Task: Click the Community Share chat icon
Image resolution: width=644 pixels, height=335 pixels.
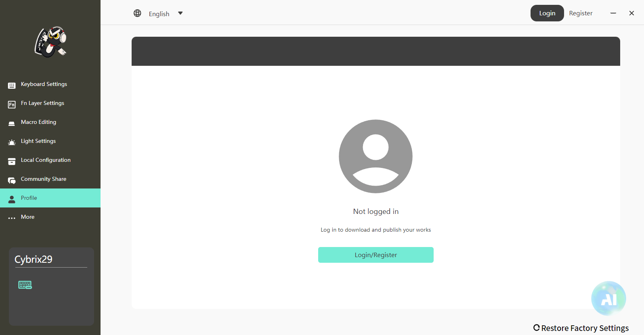Action: click(12, 180)
